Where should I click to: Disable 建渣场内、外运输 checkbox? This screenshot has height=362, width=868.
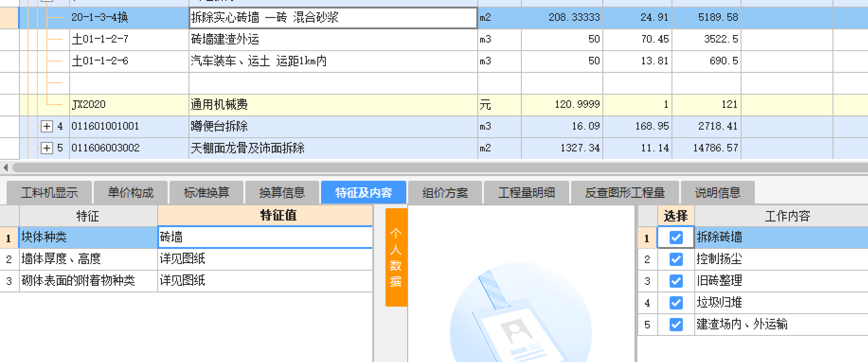[x=676, y=325]
